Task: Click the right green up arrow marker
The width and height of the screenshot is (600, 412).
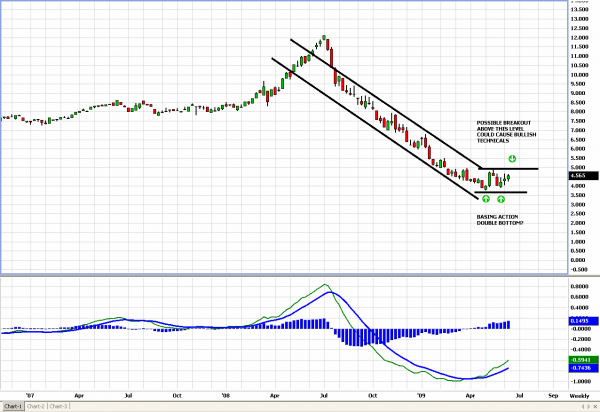Action: coord(501,200)
